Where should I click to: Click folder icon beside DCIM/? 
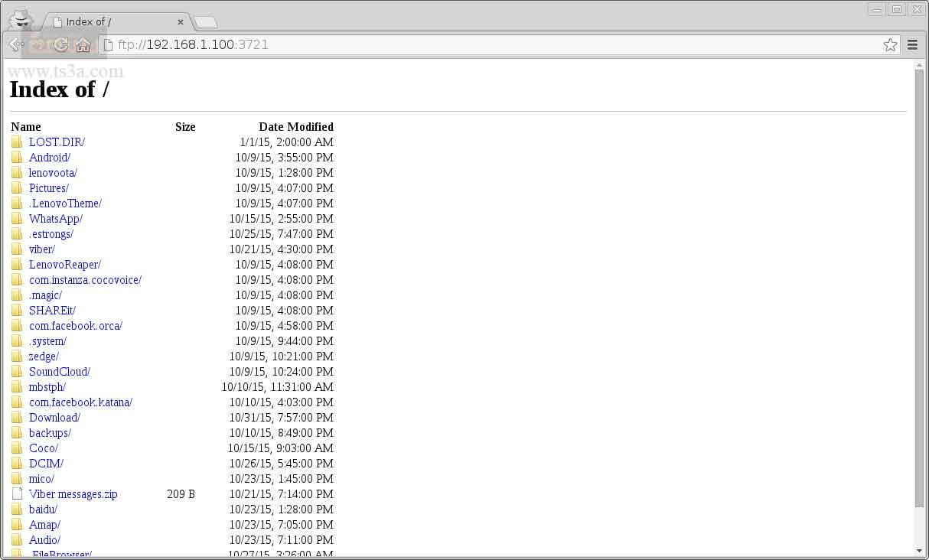17,464
